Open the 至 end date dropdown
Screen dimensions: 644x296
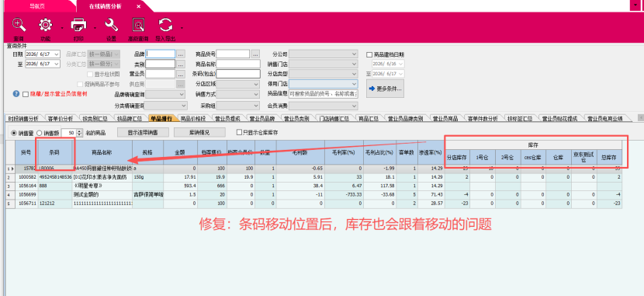(57, 64)
